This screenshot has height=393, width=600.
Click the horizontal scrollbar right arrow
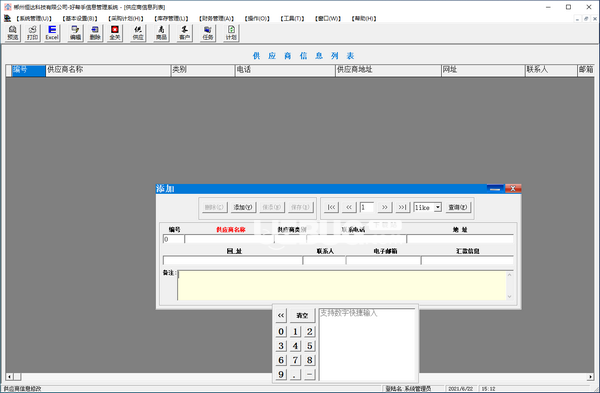tap(590, 377)
